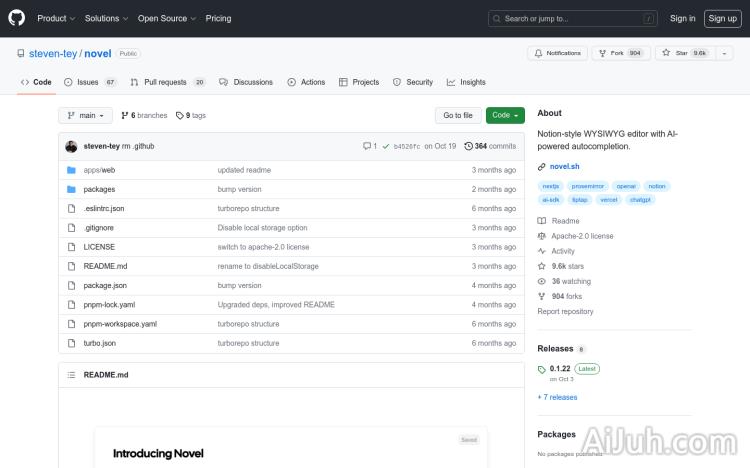Click the comment count icon on the commit

point(367,146)
